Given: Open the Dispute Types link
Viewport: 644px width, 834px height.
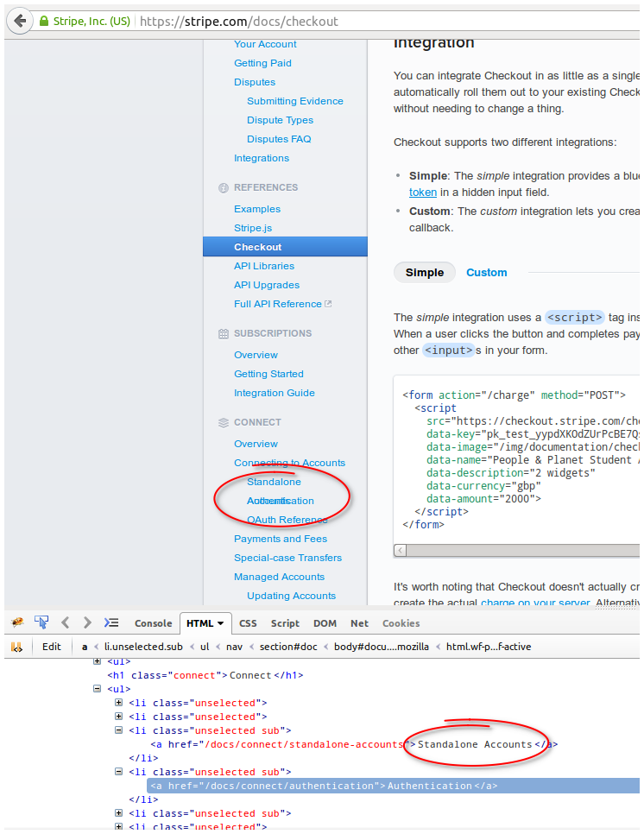Looking at the screenshot, I should [x=281, y=120].
